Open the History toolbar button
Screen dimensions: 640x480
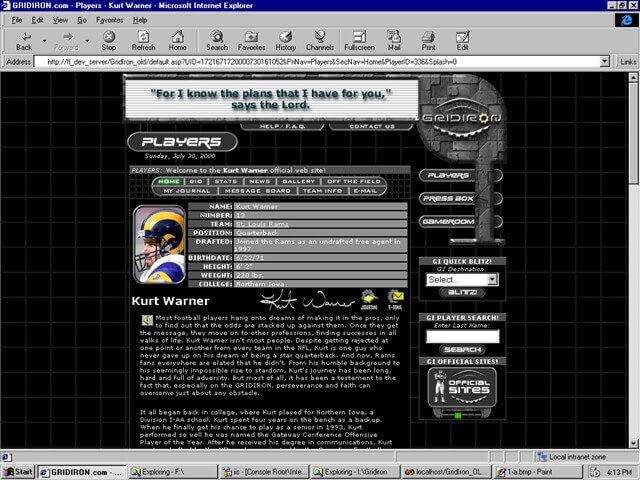285,41
